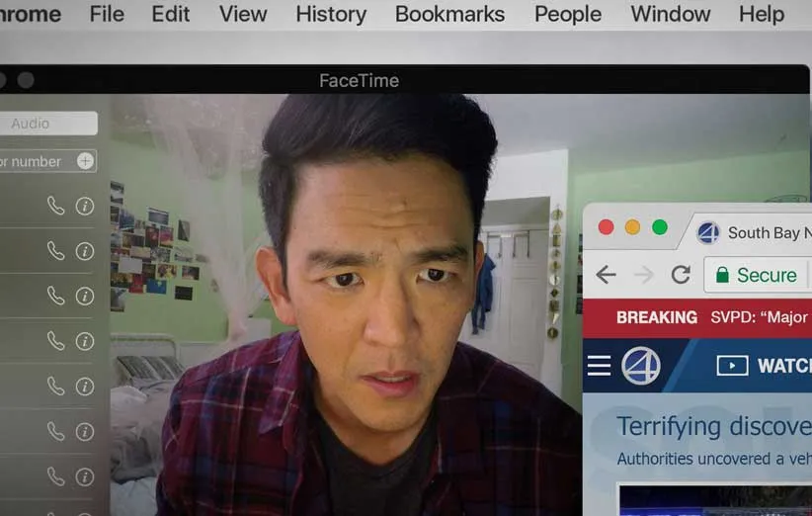Open the 'Terrifying discovery' headline
The width and height of the screenshot is (812, 516).
tap(713, 426)
